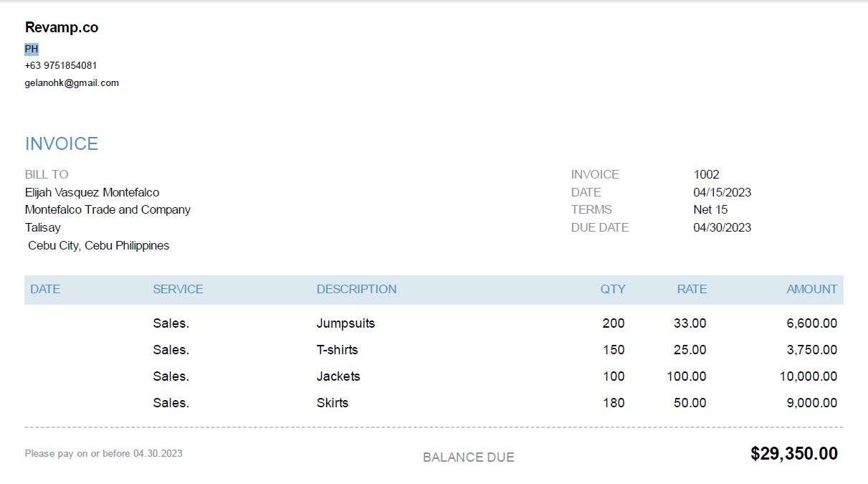The width and height of the screenshot is (868, 484).
Task: Click the invoice number 1002
Action: tap(706, 174)
